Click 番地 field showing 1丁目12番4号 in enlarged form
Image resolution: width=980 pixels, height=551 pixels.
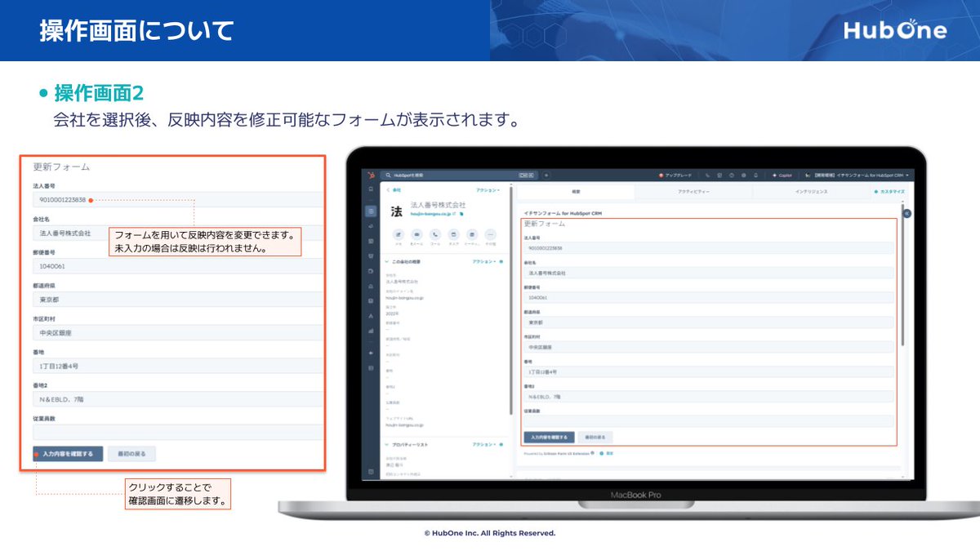point(178,367)
